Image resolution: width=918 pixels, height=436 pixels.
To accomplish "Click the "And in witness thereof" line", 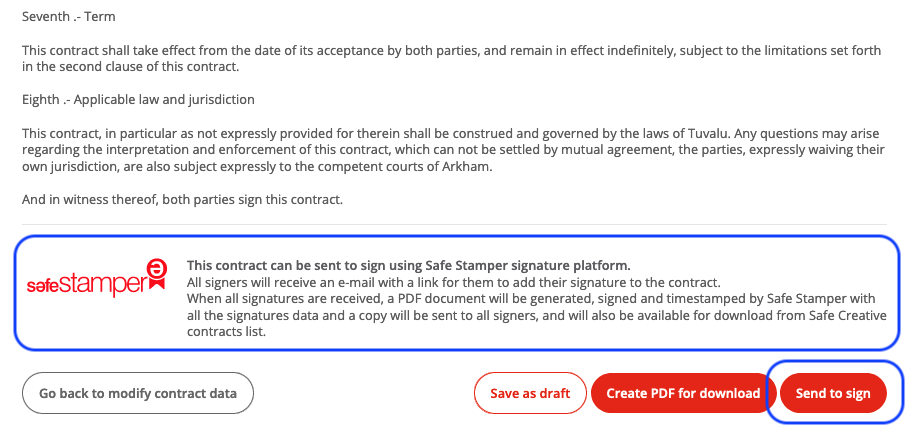I will [182, 200].
